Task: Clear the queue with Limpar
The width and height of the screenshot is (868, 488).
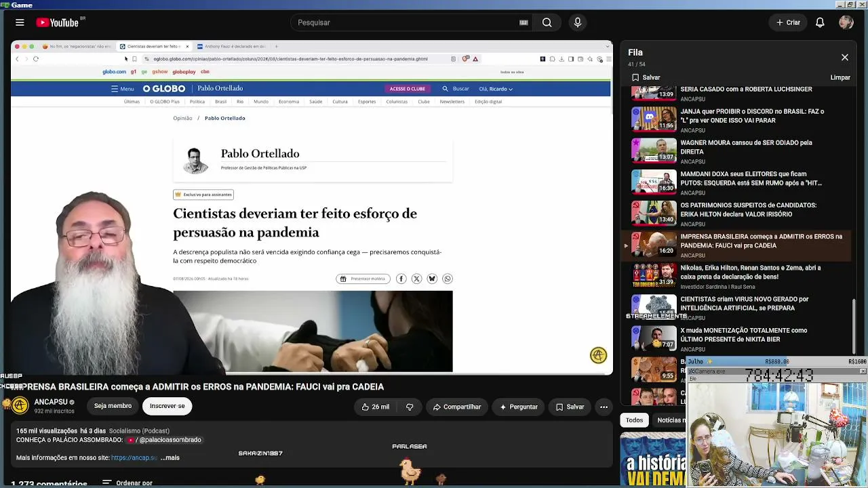Action: click(840, 77)
